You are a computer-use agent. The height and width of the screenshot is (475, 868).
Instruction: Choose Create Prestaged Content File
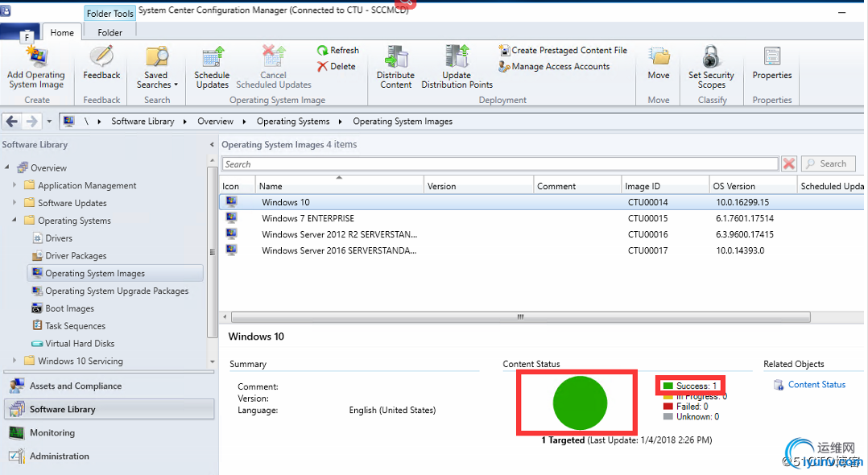click(562, 51)
